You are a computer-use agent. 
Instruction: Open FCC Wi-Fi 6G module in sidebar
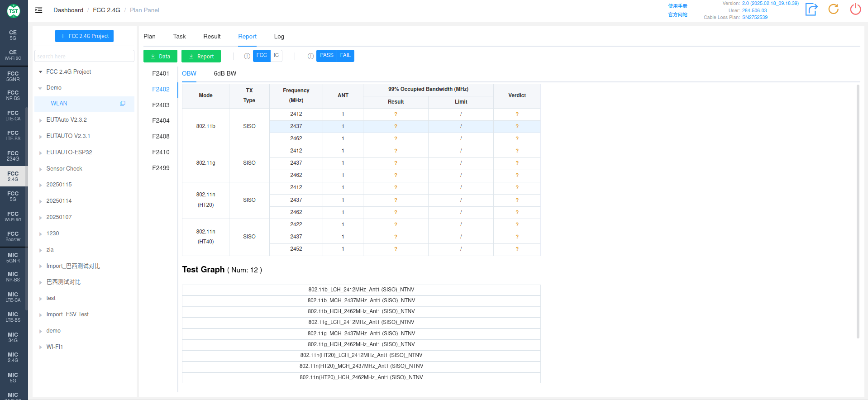tap(13, 216)
